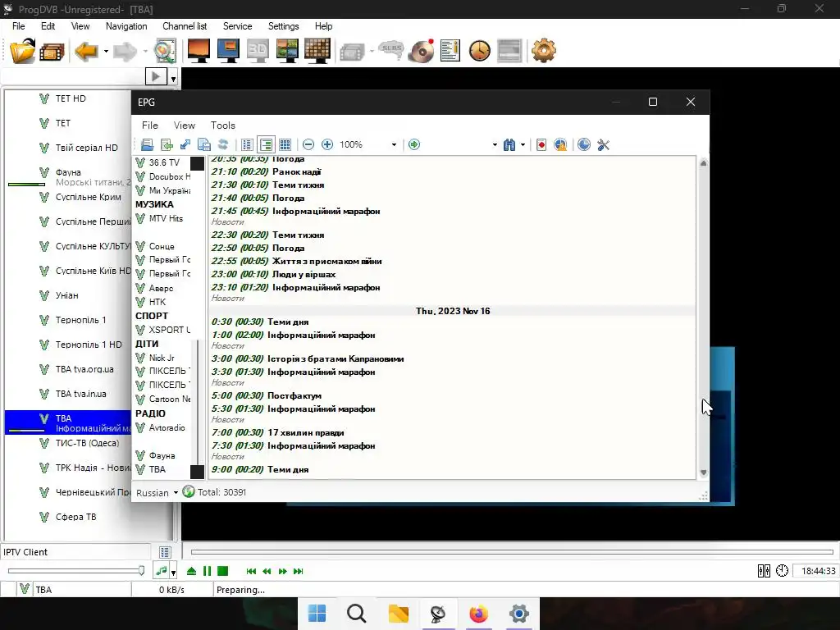Expand binoculars search dropdown arrow
This screenshot has width=840, height=630.
coord(523,144)
